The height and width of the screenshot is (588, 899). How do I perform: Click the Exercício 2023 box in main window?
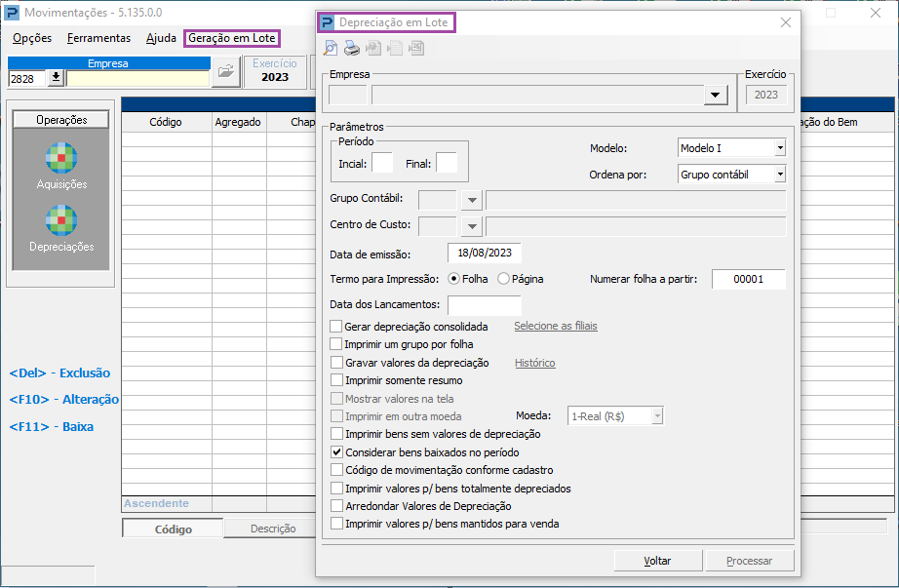275,71
